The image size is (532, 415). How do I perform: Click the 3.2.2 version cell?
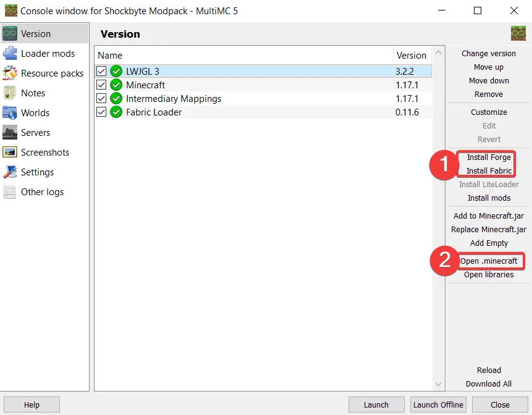click(x=405, y=72)
